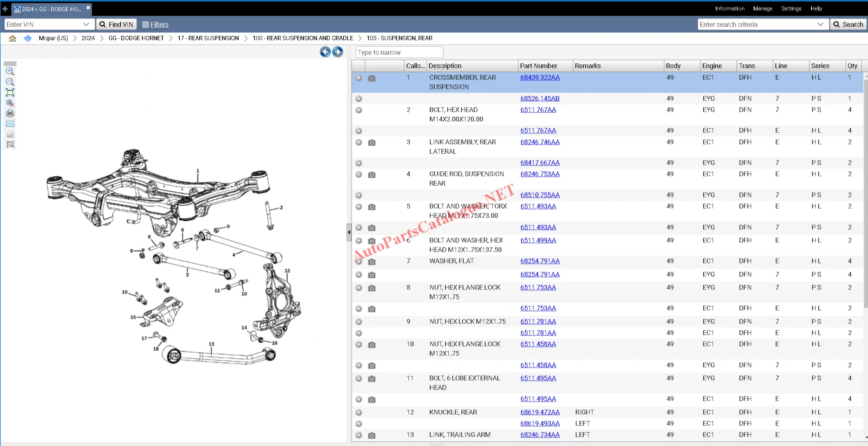
Task: Open the Manage menu
Action: point(762,9)
